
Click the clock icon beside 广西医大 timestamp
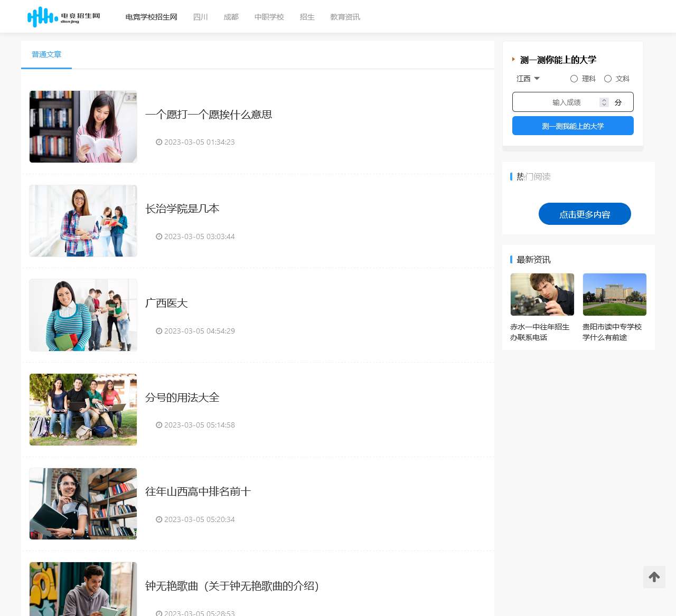(x=158, y=331)
